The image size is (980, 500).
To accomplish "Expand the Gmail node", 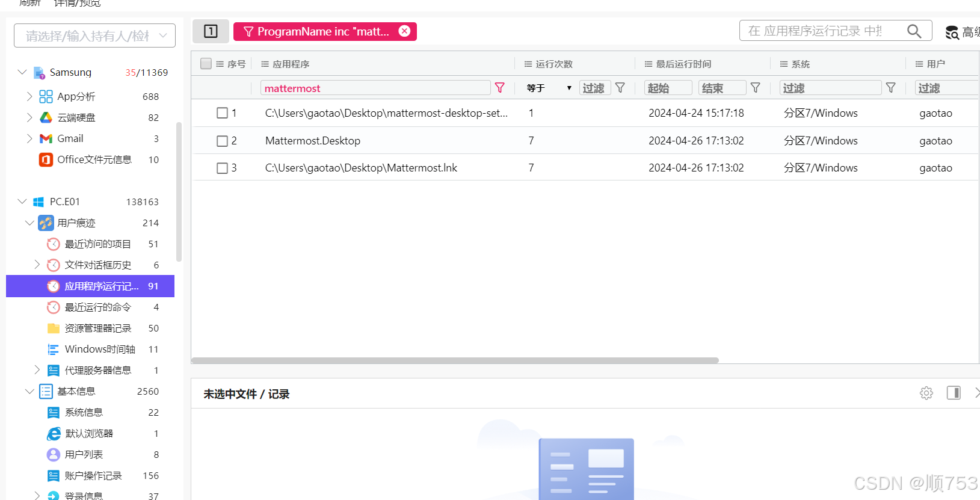I will click(29, 138).
